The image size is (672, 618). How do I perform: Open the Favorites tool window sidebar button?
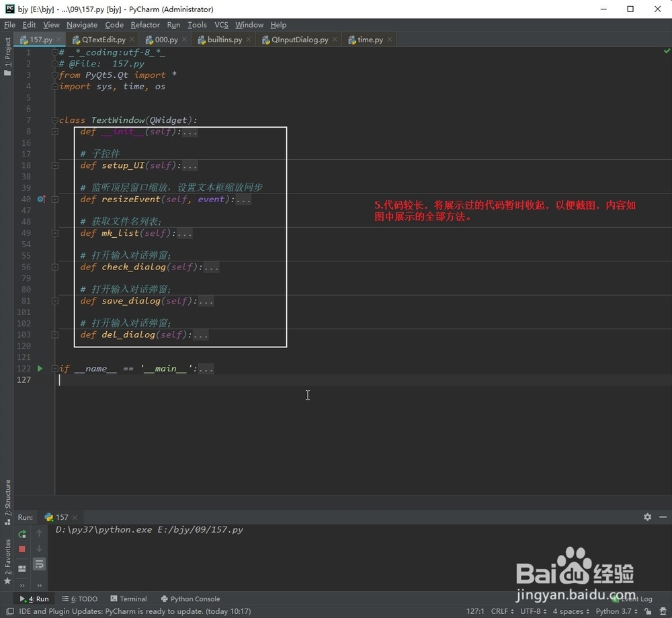click(7, 561)
